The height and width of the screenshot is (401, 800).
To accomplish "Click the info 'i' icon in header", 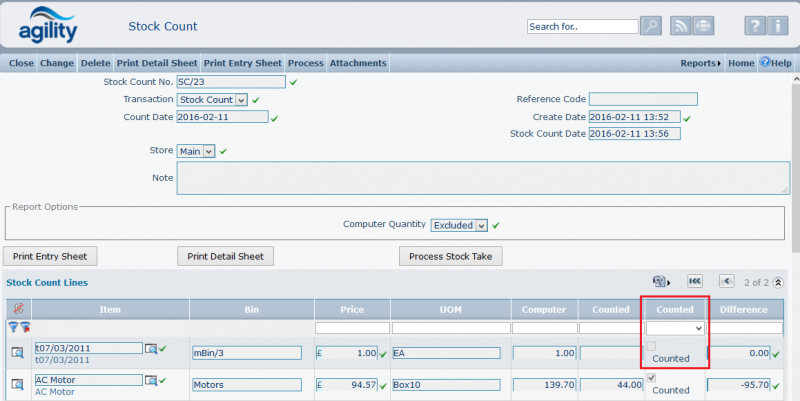I will click(780, 26).
